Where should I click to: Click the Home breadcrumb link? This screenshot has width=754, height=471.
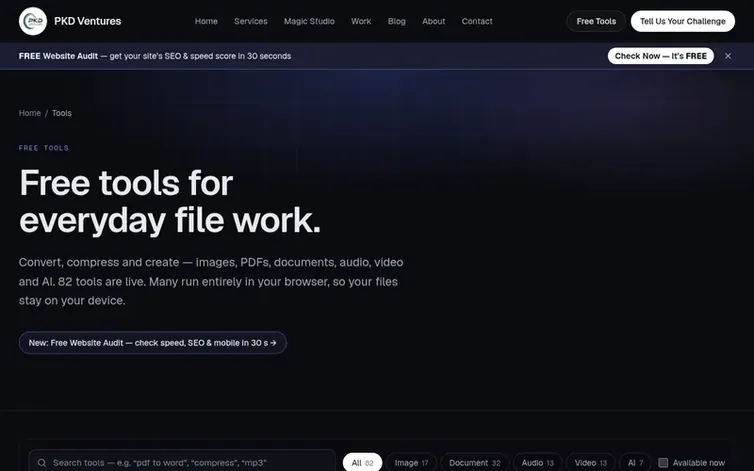click(x=29, y=113)
